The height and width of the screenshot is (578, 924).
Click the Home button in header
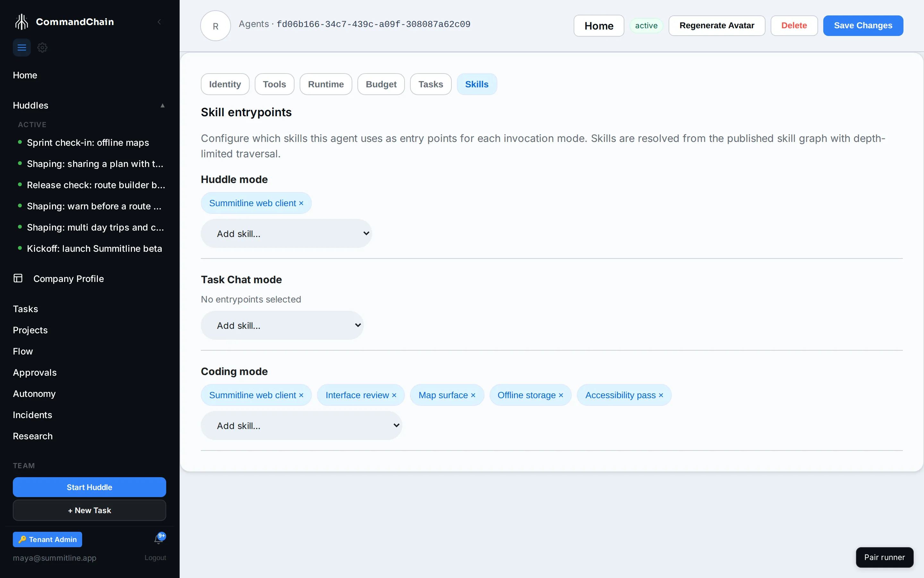pyautogui.click(x=599, y=26)
